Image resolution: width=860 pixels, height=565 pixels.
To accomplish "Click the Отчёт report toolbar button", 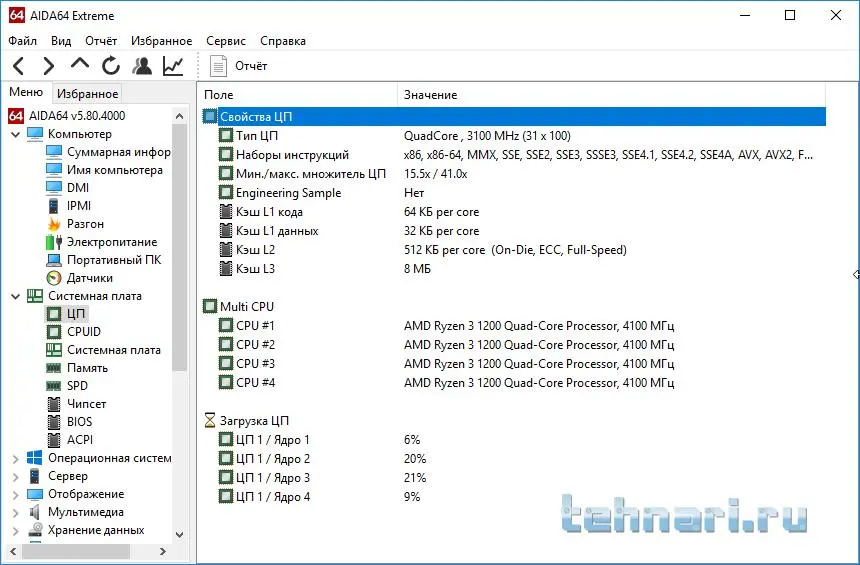I will point(239,66).
